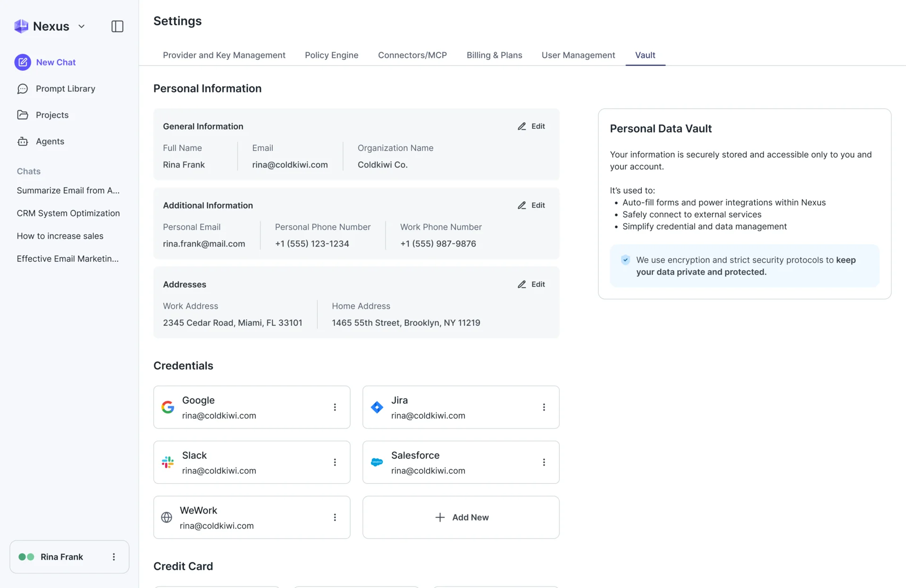Click the Rina Frank profile card

click(x=69, y=557)
